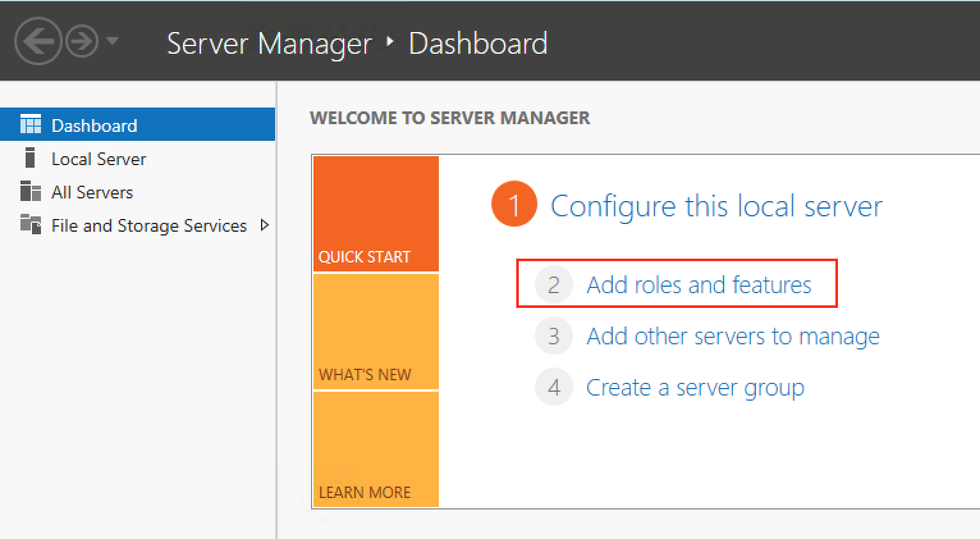The height and width of the screenshot is (539, 980).
Task: Click the step 3 number circle
Action: coord(554,335)
